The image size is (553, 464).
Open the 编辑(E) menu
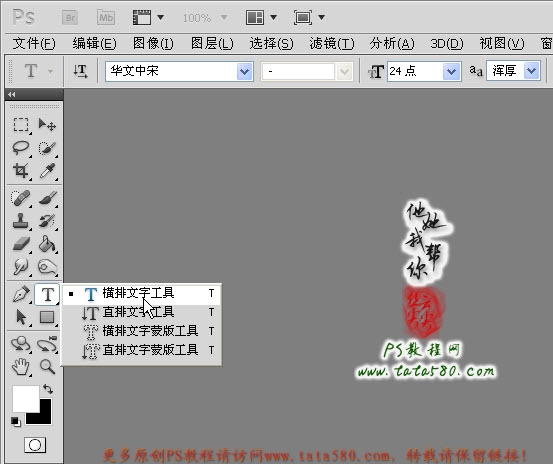tap(94, 44)
